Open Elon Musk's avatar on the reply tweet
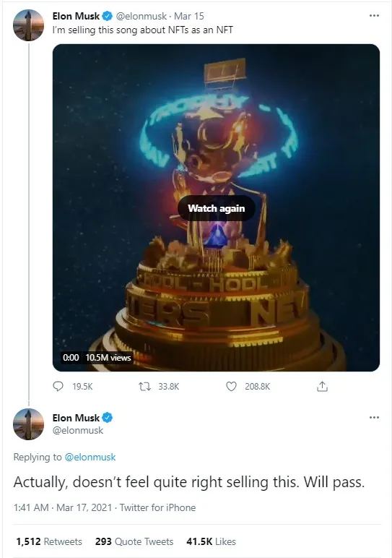 (28, 424)
